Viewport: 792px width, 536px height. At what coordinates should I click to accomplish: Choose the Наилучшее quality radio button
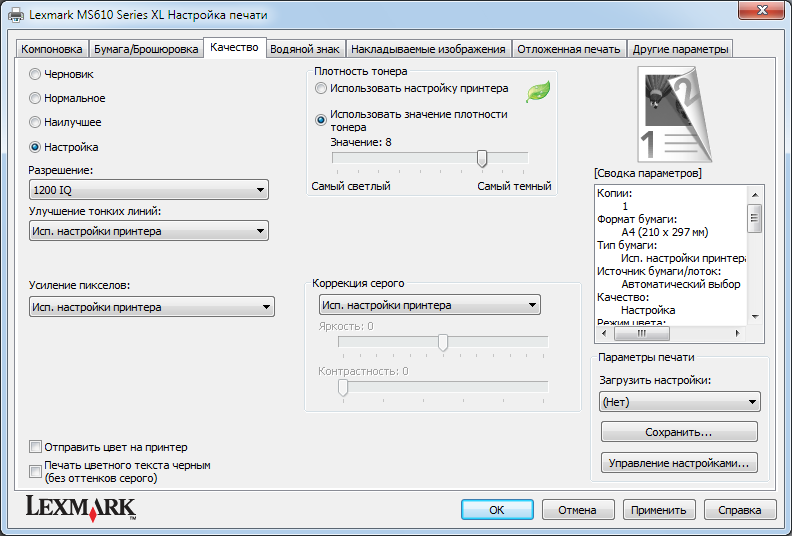(x=35, y=122)
